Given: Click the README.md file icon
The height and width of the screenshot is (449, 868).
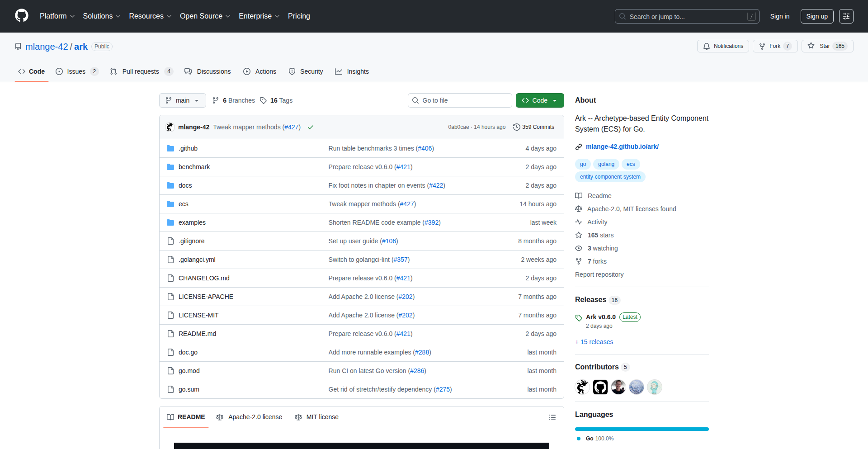Looking at the screenshot, I should 170,334.
